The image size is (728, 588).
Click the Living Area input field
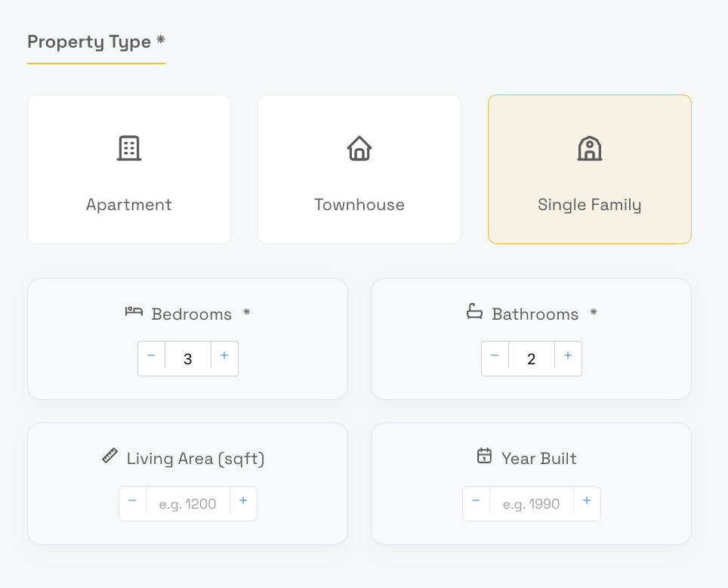pyautogui.click(x=187, y=503)
